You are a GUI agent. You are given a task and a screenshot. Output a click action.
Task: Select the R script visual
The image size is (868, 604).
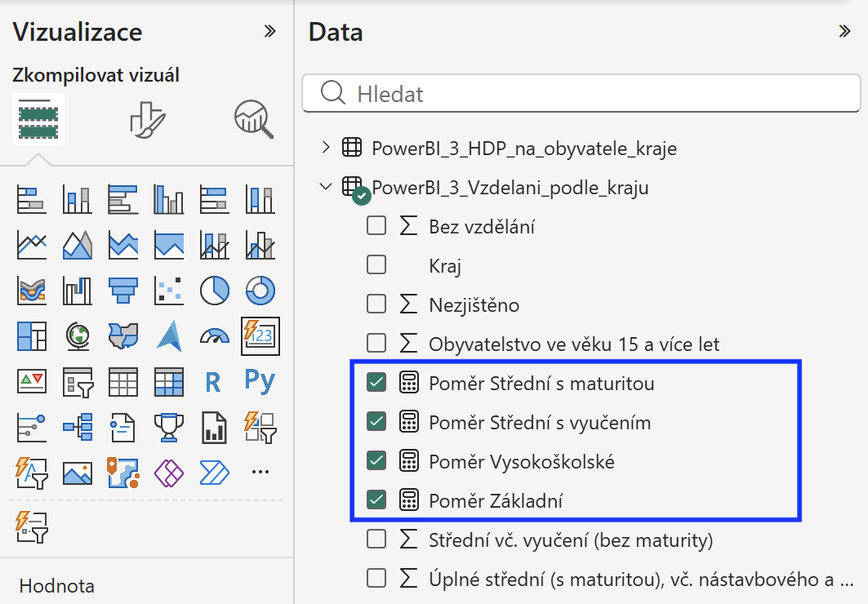tap(212, 382)
